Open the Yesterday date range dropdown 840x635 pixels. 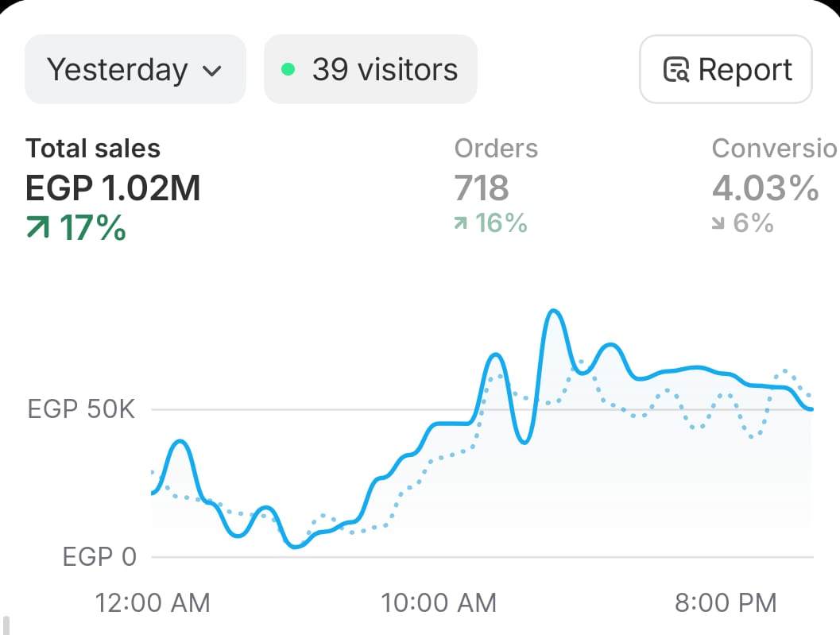(x=135, y=70)
